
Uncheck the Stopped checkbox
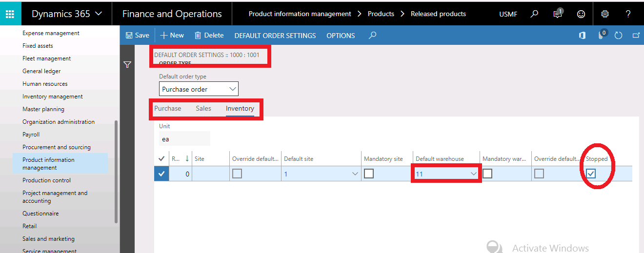coord(591,174)
